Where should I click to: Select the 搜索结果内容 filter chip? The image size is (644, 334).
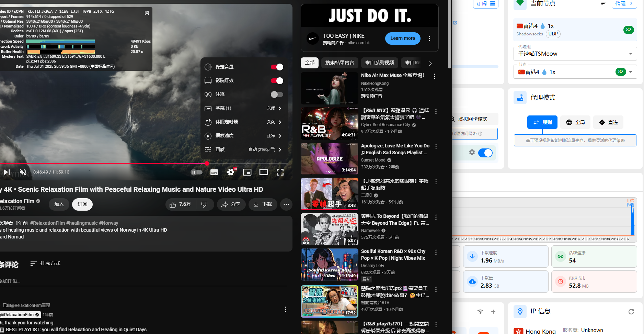[340, 63]
